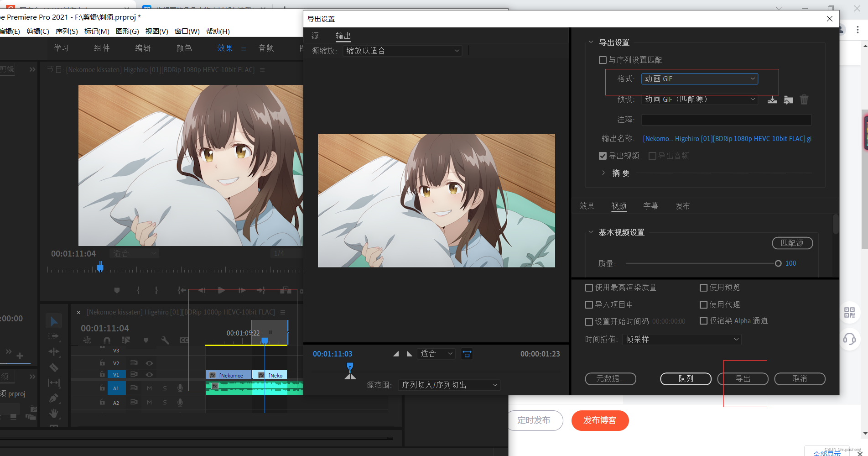The height and width of the screenshot is (456, 868).
Task: Open Timeline display settings wrench
Action: pos(165,340)
